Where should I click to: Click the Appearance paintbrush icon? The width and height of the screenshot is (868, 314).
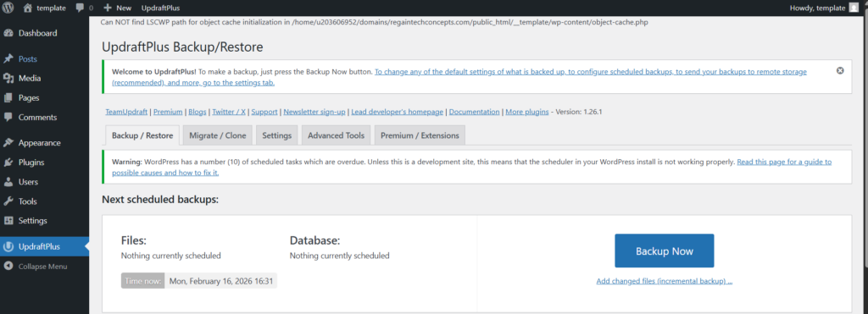(x=8, y=143)
